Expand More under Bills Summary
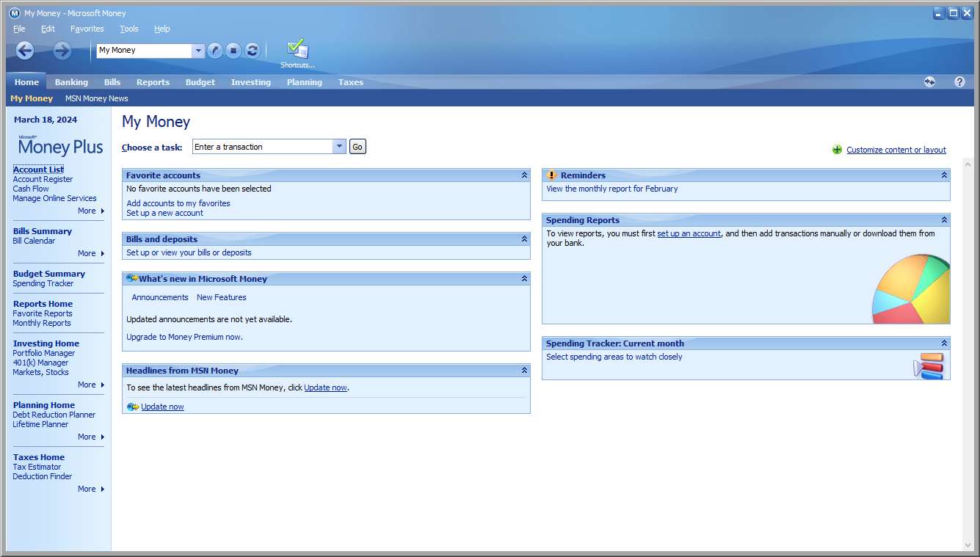Screen dimensions: 980x557 91,253
